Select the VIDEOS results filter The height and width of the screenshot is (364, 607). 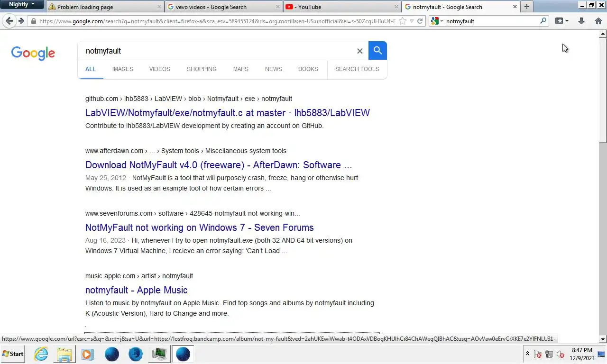point(160,69)
